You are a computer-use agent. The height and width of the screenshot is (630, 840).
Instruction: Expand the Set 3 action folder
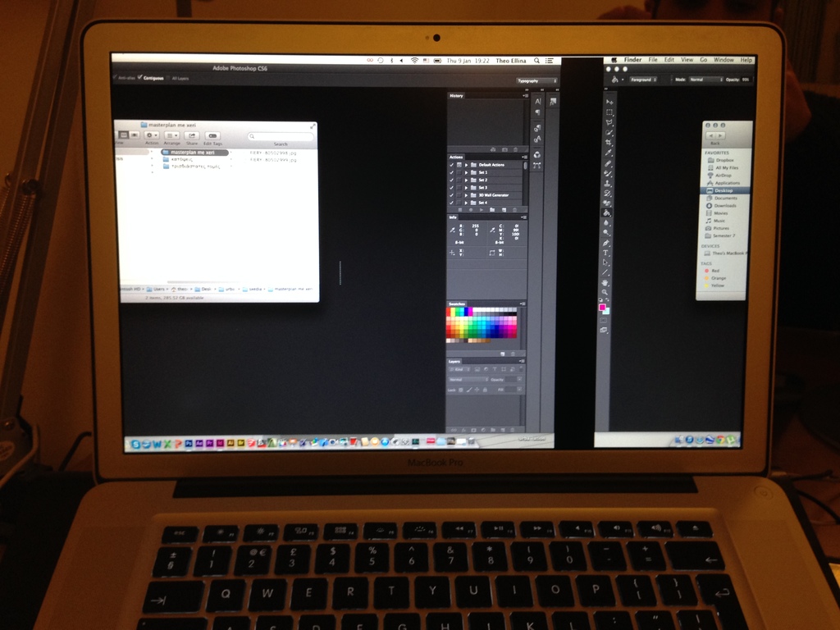467,188
